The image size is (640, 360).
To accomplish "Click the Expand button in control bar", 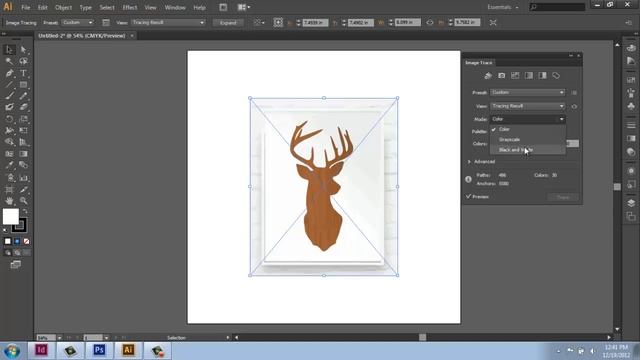I will 228,23.
